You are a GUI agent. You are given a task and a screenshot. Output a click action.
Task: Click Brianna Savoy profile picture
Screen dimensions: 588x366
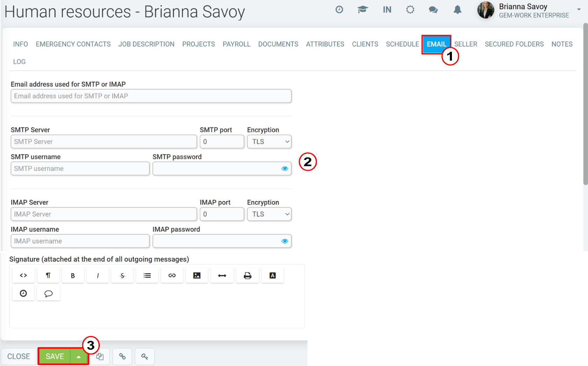(486, 10)
